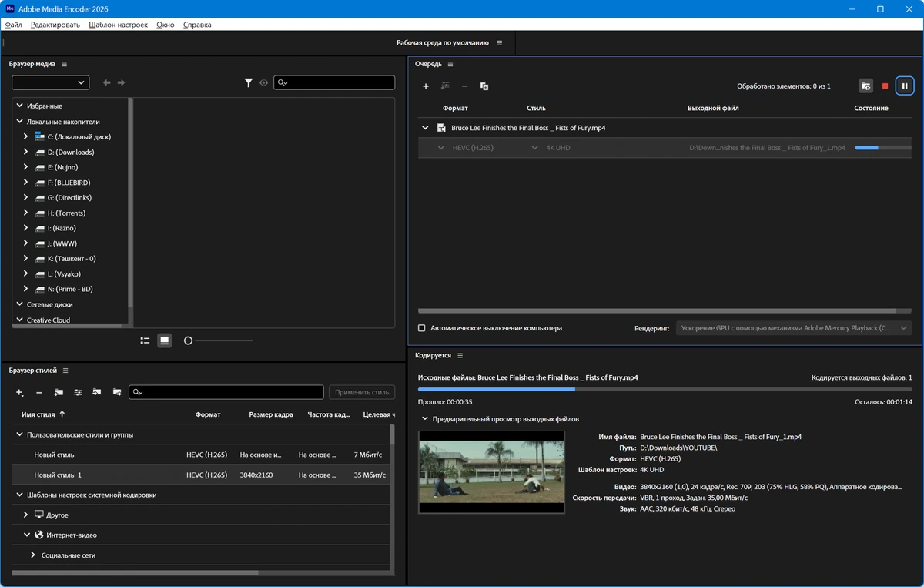Image resolution: width=924 pixels, height=587 pixels.
Task: Enable Автоматическое выключение компьютера checkbox
Action: [421, 328]
